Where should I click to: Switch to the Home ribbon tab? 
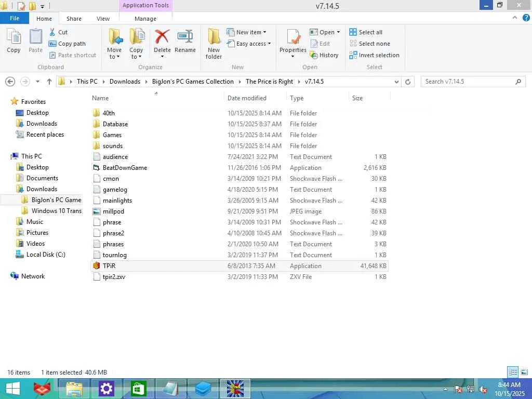tap(44, 19)
